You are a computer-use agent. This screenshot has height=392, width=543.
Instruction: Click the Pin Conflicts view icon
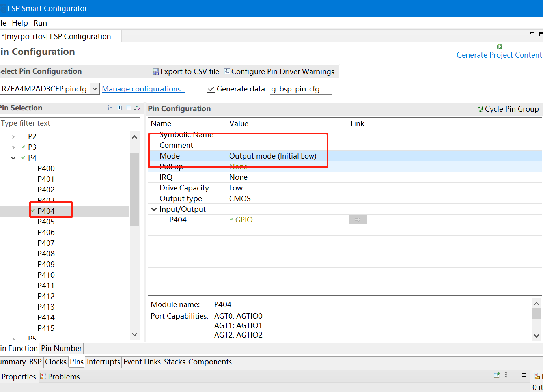537,376
